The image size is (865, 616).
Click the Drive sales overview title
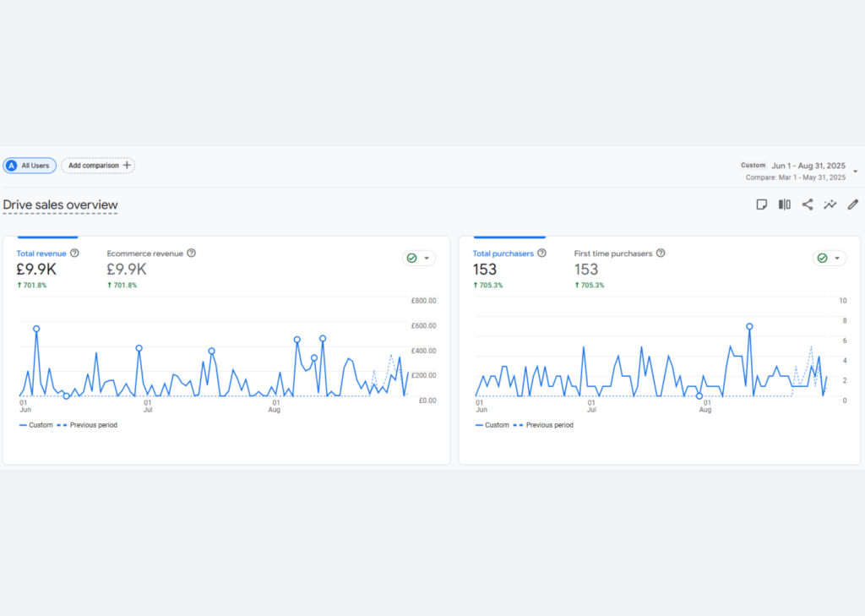click(x=60, y=205)
